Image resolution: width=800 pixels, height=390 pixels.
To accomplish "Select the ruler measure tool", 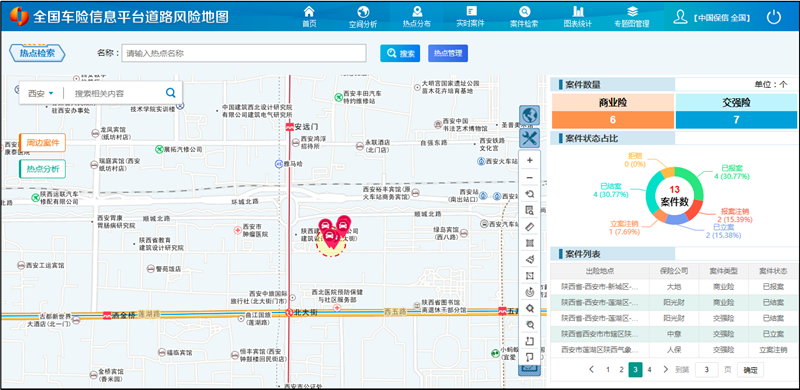I will [x=530, y=227].
